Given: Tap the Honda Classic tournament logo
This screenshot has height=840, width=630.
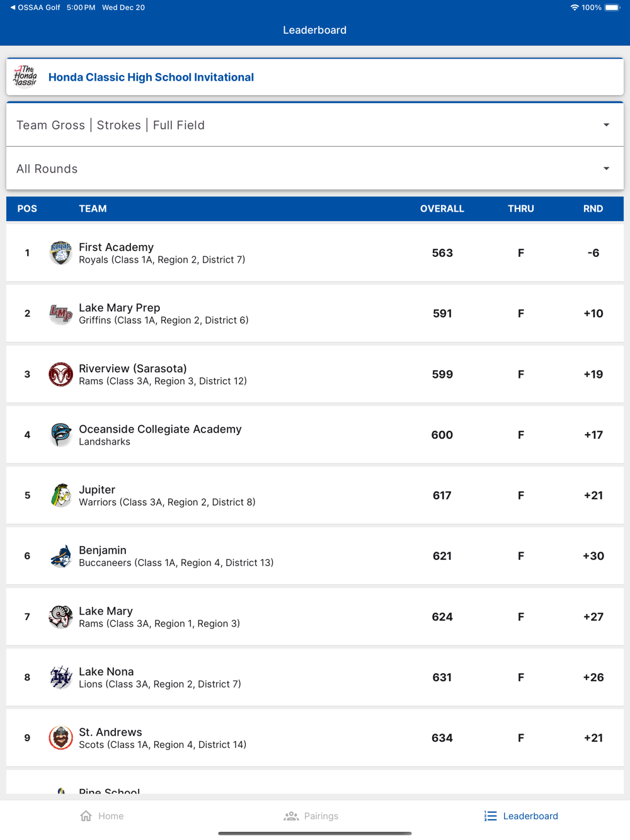Looking at the screenshot, I should [25, 77].
